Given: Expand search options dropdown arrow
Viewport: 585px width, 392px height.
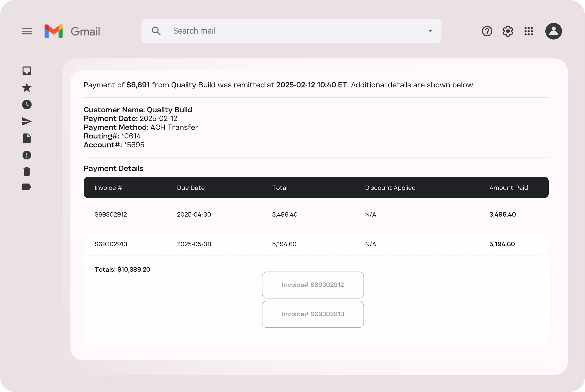Looking at the screenshot, I should tap(430, 31).
